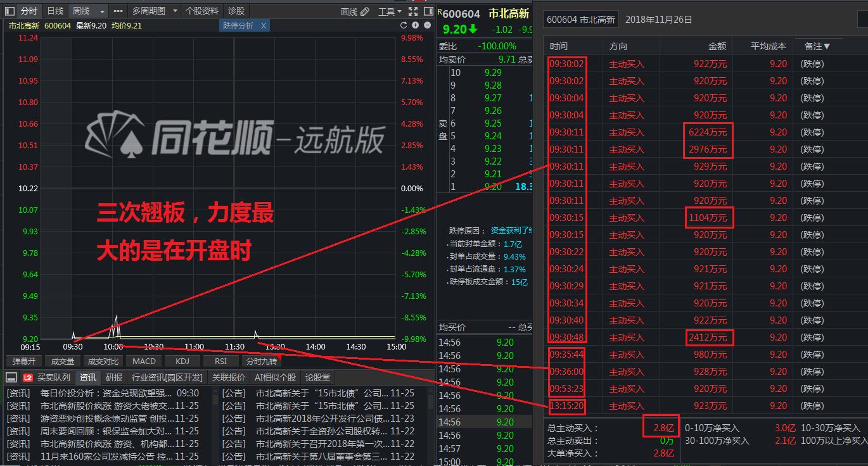Toggle the left sidebar panel icon

click(x=10, y=11)
